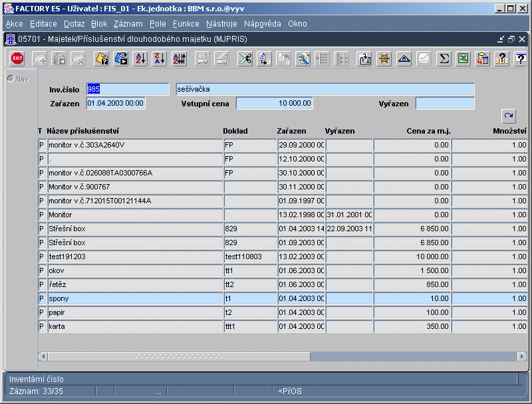Click the papir accessory name cell
This screenshot has height=404, width=532.
(135, 312)
